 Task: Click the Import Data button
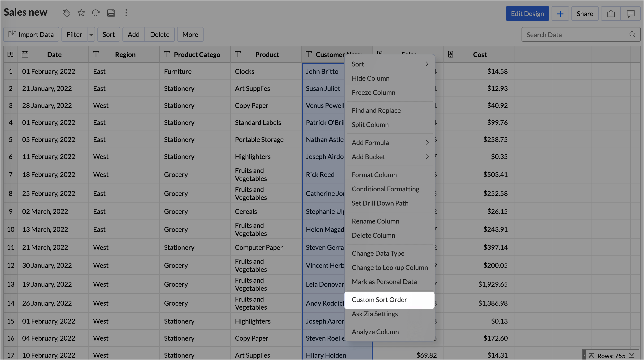pos(31,35)
